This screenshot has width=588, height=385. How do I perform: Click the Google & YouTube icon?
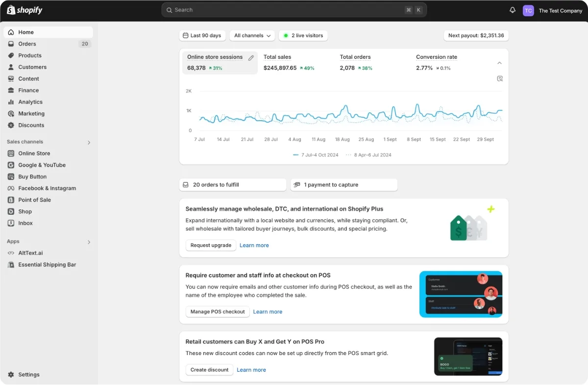pyautogui.click(x=11, y=165)
